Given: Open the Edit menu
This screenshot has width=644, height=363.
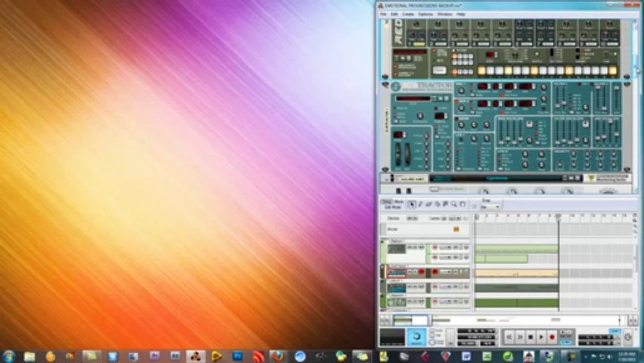Looking at the screenshot, I should click(394, 14).
